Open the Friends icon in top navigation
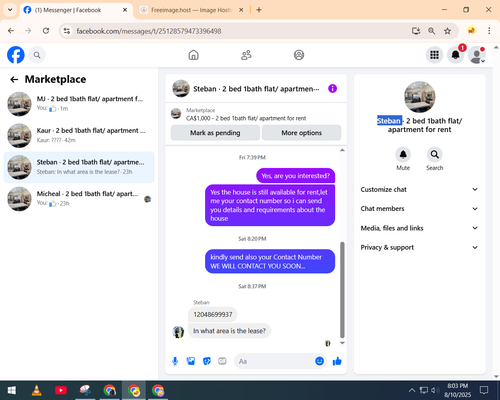The height and width of the screenshot is (400, 500). pyautogui.click(x=246, y=55)
